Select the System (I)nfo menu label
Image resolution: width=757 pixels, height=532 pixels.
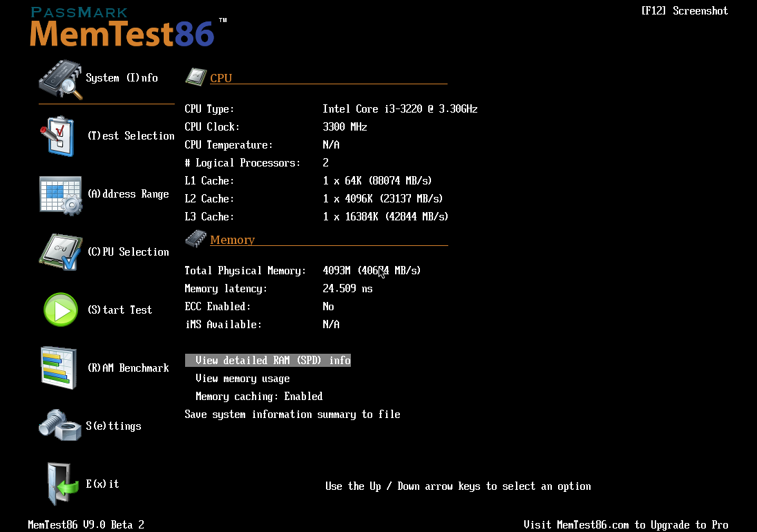point(122,77)
